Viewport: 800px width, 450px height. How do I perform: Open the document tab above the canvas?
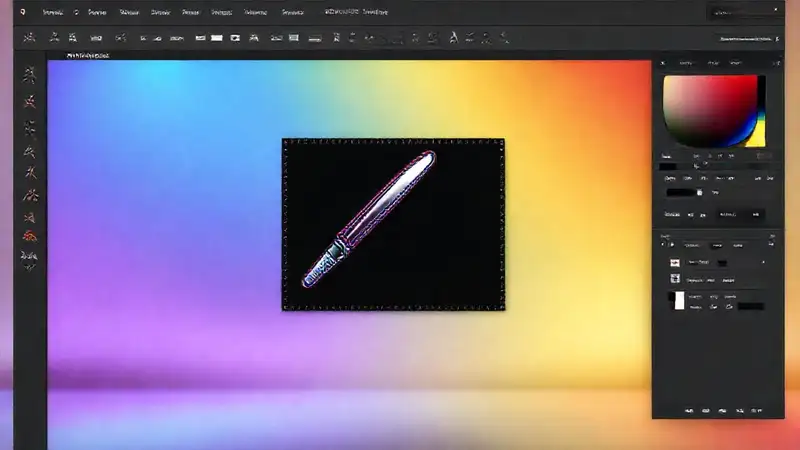click(88, 55)
